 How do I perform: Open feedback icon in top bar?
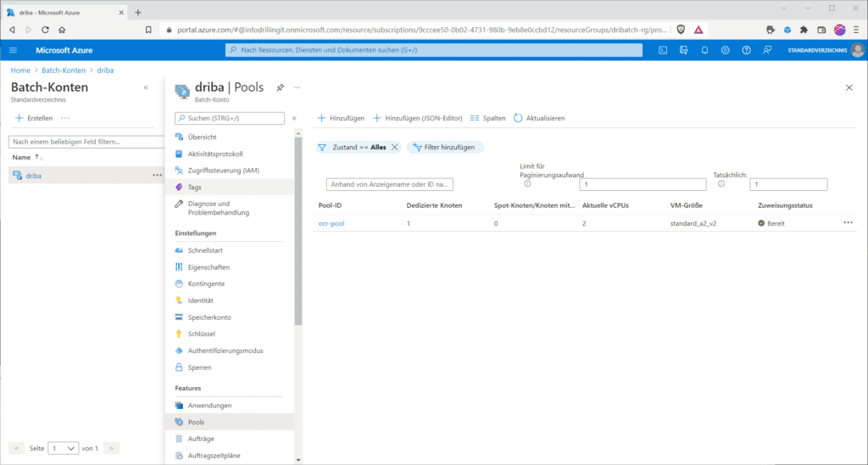coord(767,50)
